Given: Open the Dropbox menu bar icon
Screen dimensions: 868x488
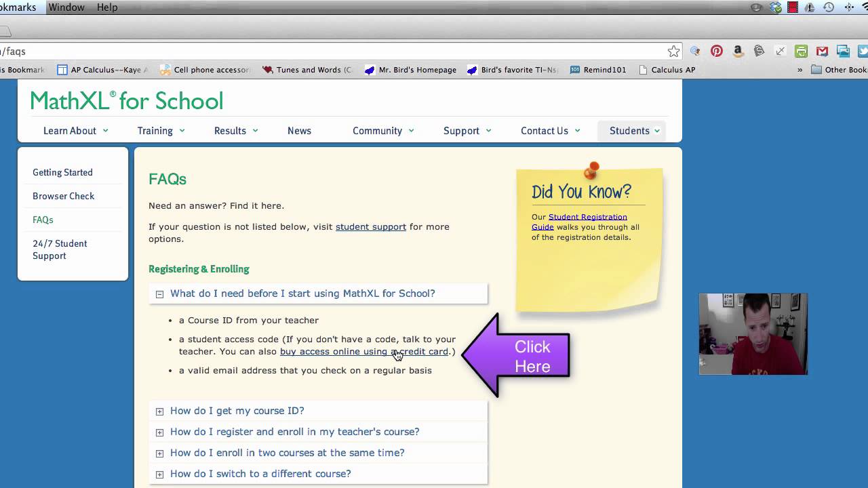Looking at the screenshot, I should click(776, 7).
